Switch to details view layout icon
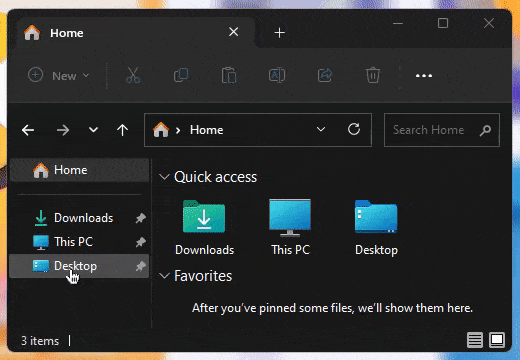 coord(475,340)
